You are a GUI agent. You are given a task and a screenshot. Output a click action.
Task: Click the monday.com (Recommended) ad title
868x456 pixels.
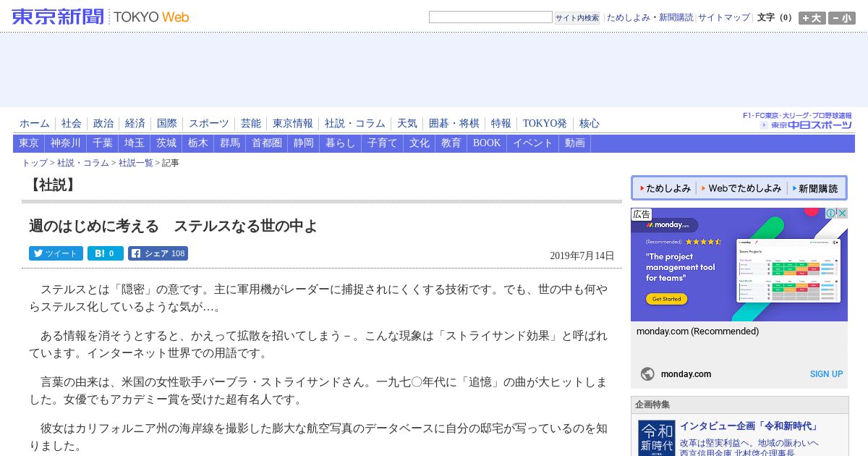coord(698,332)
